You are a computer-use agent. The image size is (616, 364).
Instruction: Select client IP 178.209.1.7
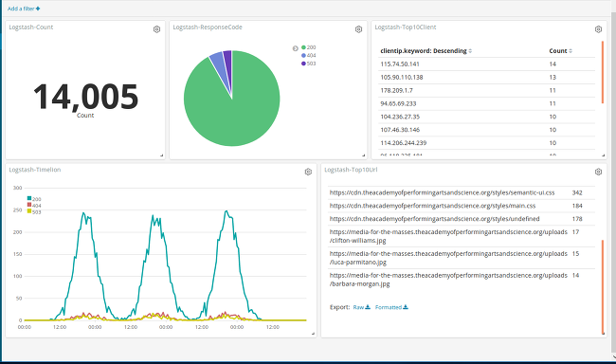(396, 90)
